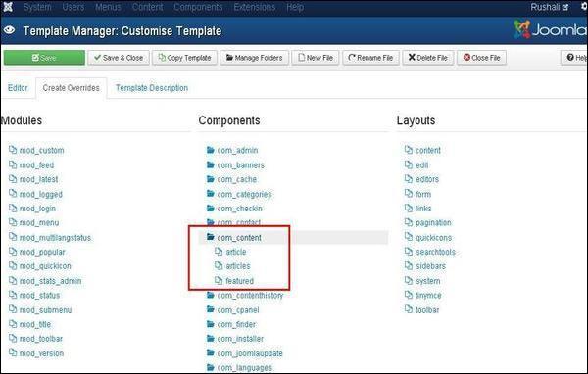This screenshot has height=374, width=588.
Task: Click the copy icon next to content layout
Action: tap(409, 150)
